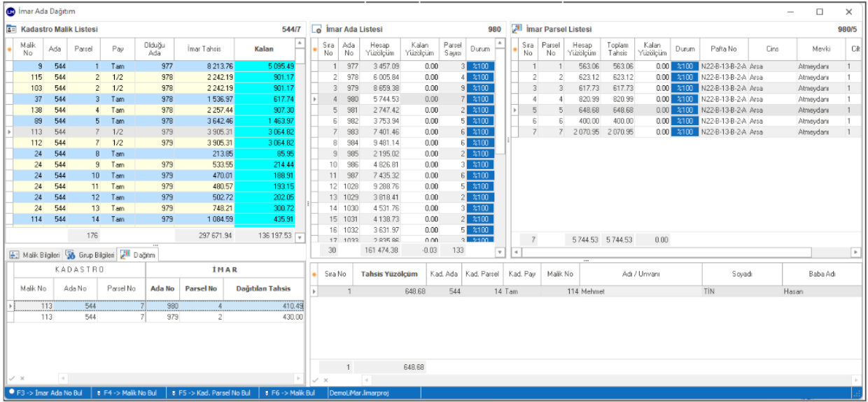Click the app logo in title bar
The width and height of the screenshot is (868, 402).
click(x=9, y=11)
